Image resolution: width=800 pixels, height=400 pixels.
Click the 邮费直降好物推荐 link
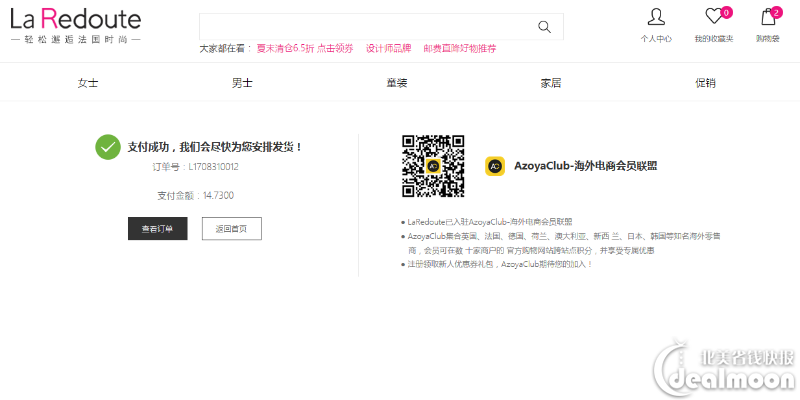[x=459, y=48]
